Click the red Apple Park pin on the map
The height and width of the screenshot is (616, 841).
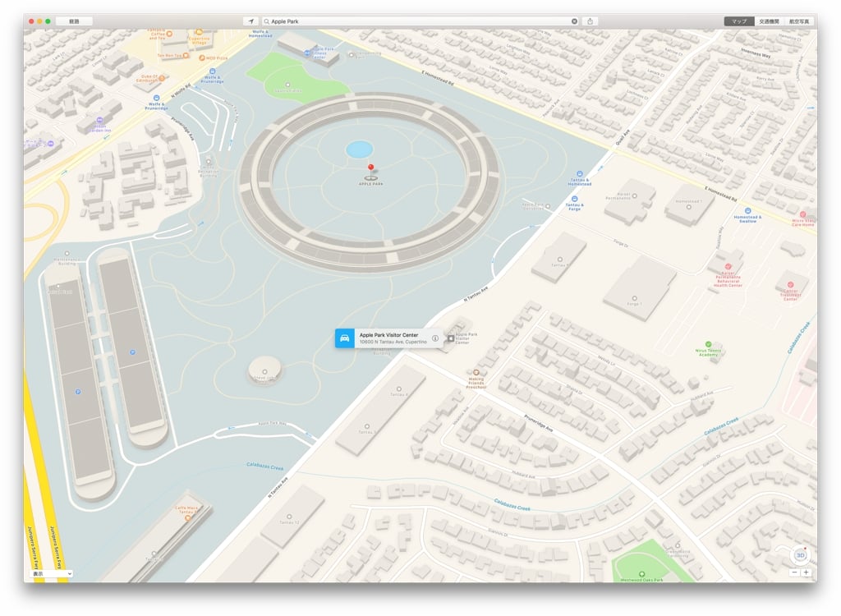[x=370, y=167]
